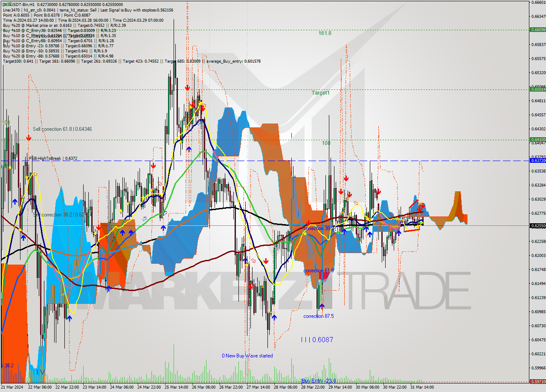Click the 'Buy %10 @ Entry -23: 0.59788' line
Screen dimensions: 546x392
pos(58,46)
